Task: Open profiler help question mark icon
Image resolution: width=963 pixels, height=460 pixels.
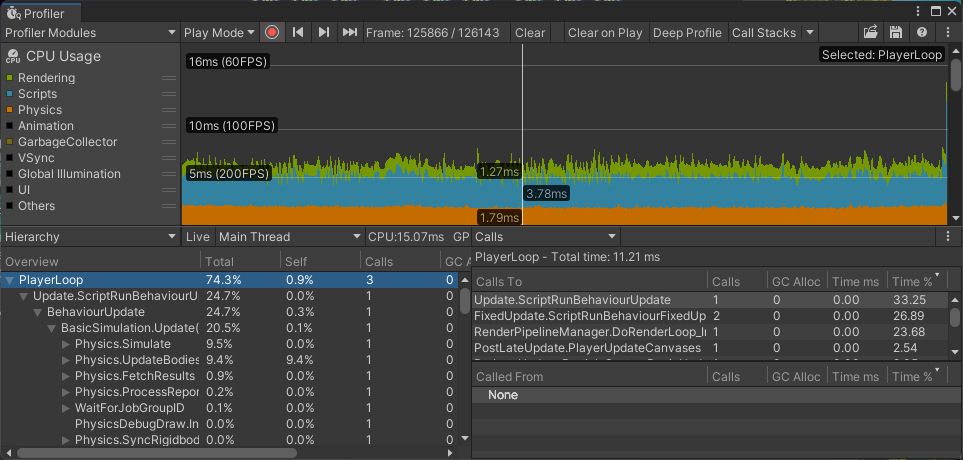Action: (922, 33)
